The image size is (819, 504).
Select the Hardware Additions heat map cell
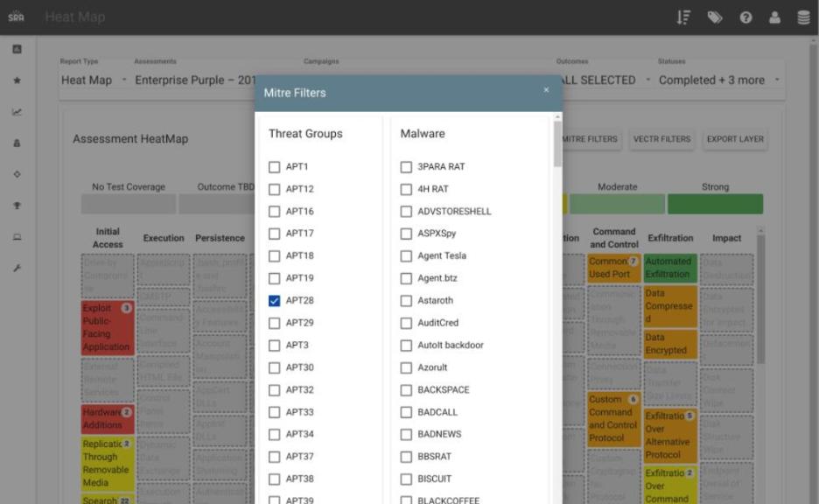pos(108,419)
